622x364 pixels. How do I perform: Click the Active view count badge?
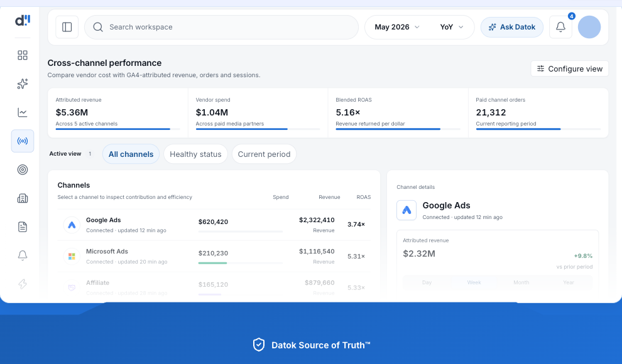point(90,154)
